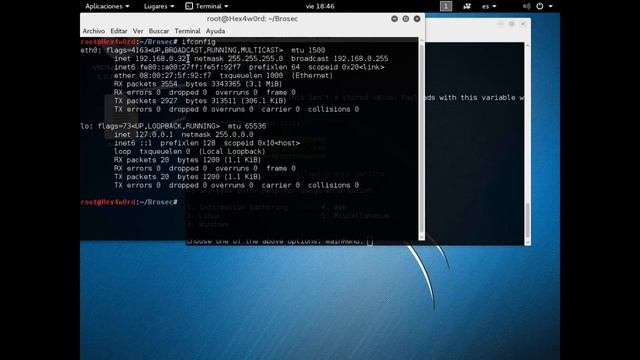Click the 'mtu 65536' text
640x360 pixels.
(247, 126)
